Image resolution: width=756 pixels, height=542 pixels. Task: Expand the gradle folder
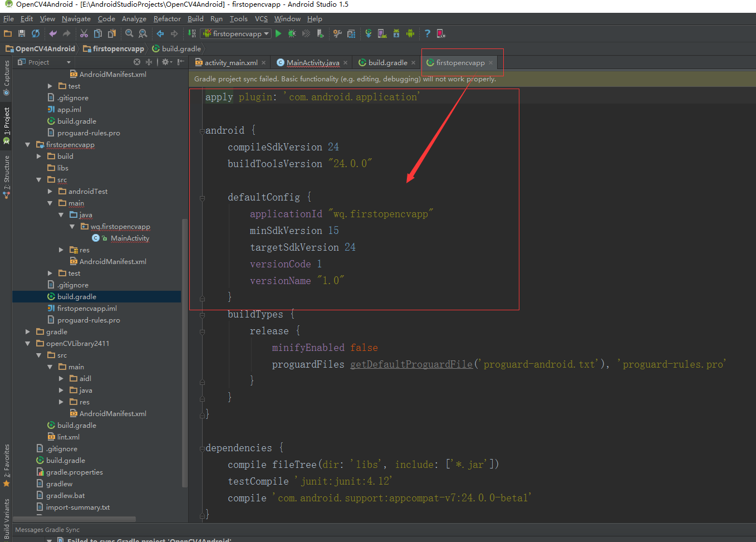coord(27,331)
